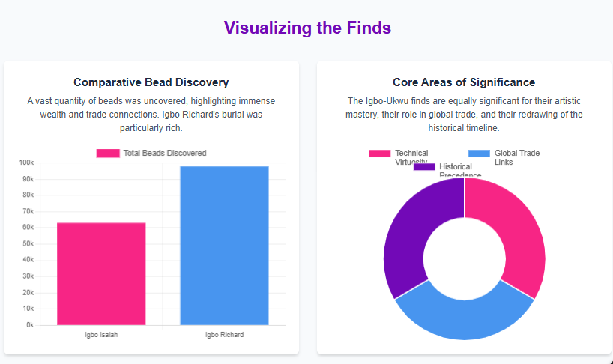Toggle the Total Beads Discovered legend label
Viewport: 613px width, 364px height.
[164, 153]
